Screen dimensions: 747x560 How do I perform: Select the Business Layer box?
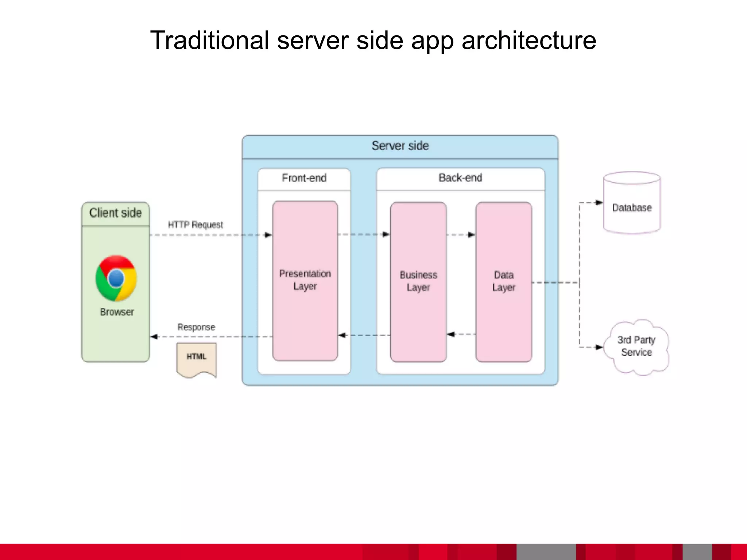tap(418, 281)
